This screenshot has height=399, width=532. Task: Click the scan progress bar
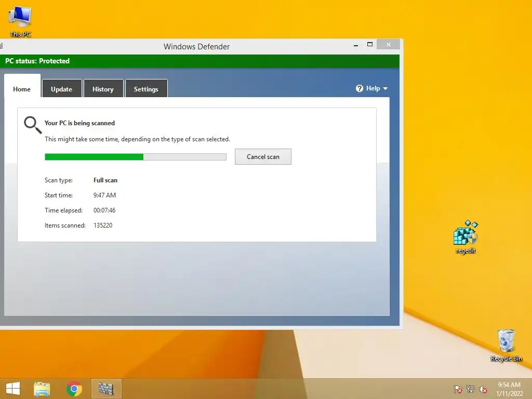pos(136,157)
